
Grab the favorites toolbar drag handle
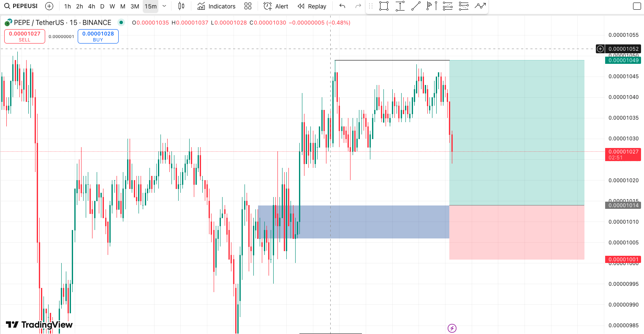point(371,6)
